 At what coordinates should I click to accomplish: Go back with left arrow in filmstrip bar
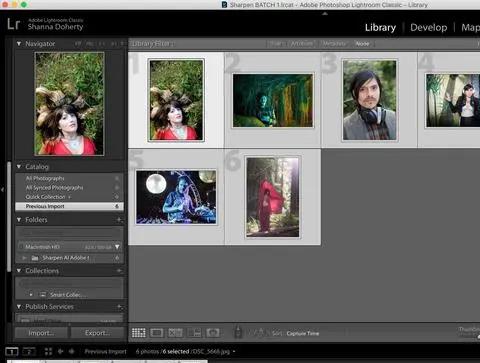[61, 351]
